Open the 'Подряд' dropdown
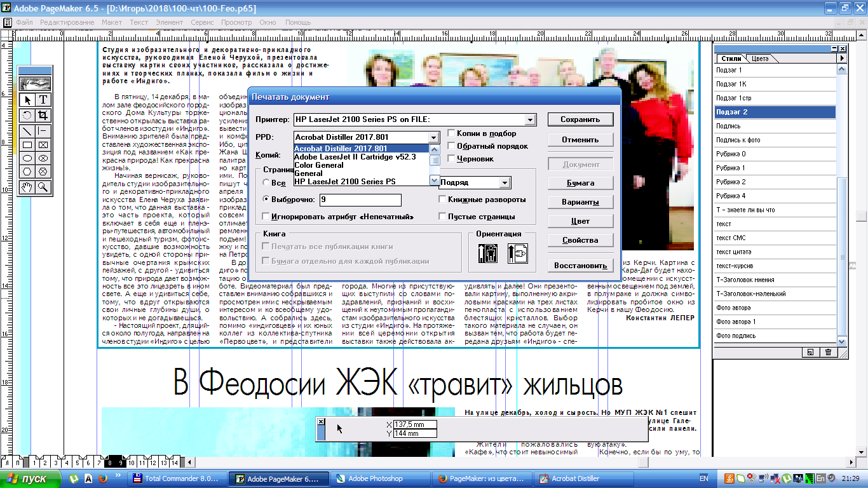868x488 pixels. click(505, 182)
